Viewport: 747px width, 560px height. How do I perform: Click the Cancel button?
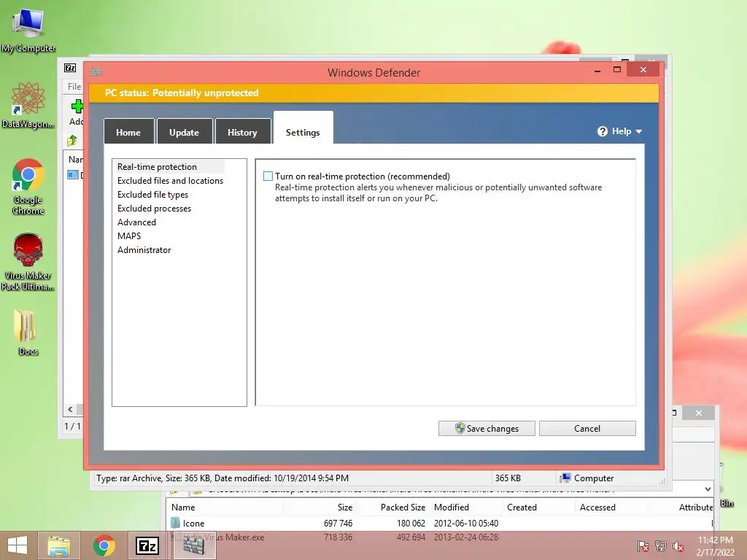(x=587, y=428)
